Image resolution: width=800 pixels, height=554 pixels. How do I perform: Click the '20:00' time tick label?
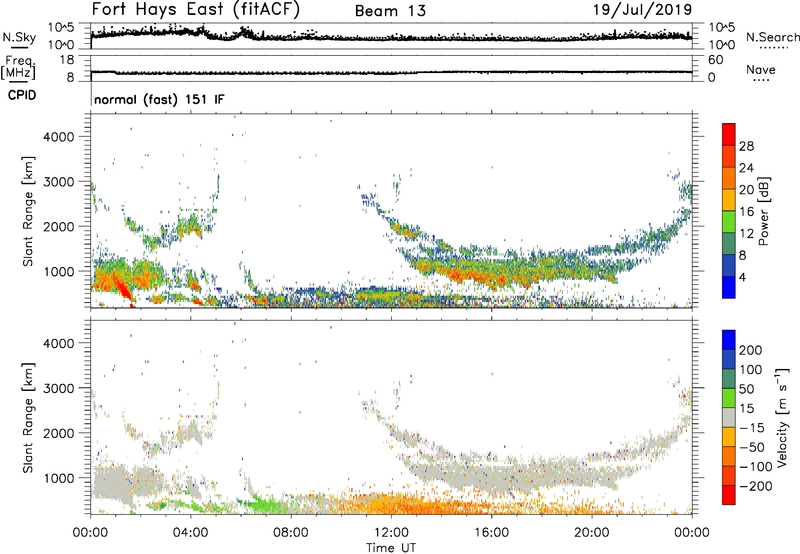point(591,533)
